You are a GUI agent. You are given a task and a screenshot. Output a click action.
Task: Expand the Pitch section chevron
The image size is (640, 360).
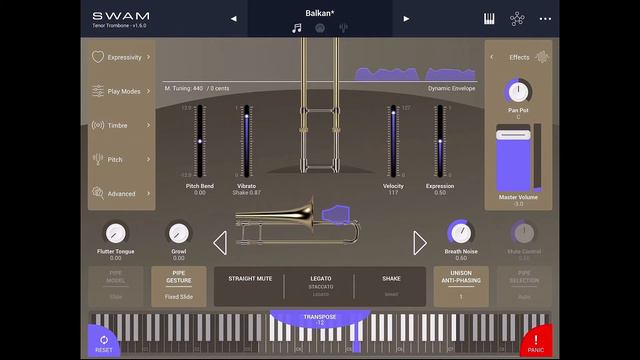pyautogui.click(x=148, y=159)
